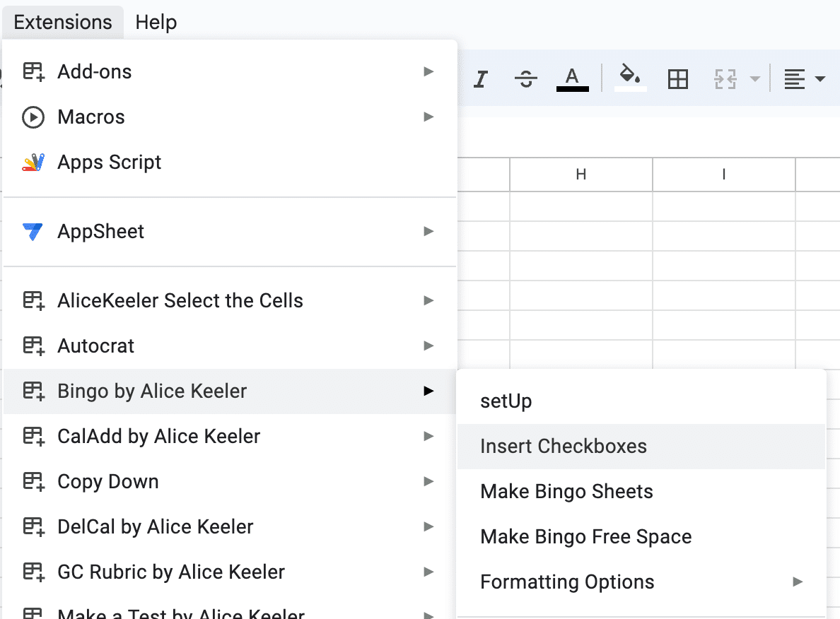Screen dimensions: 840x619
Task: Select column H header
Action: pyautogui.click(x=580, y=175)
